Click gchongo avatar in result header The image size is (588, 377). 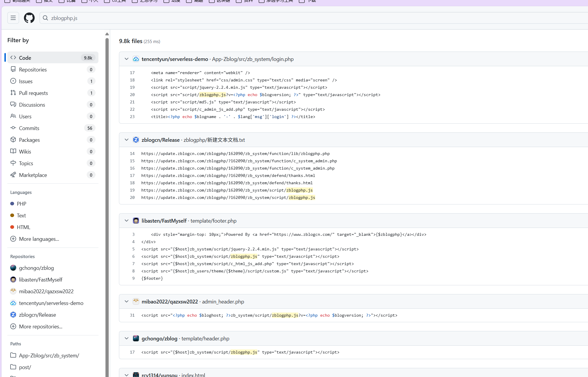(136, 338)
